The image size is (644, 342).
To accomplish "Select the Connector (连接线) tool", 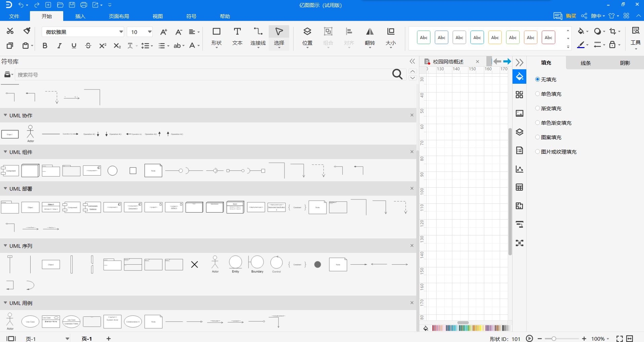I will tap(258, 37).
